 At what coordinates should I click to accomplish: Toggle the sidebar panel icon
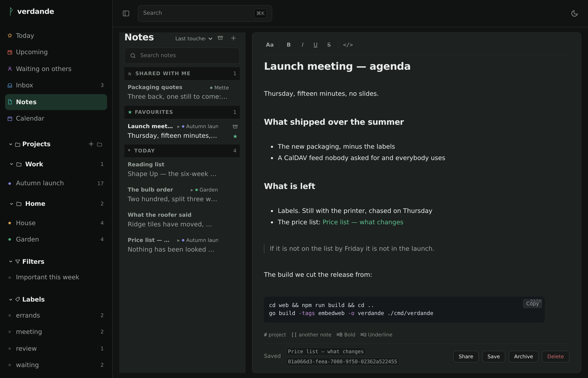126,13
